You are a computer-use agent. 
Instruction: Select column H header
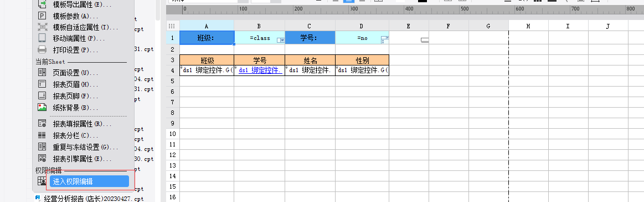point(529,26)
